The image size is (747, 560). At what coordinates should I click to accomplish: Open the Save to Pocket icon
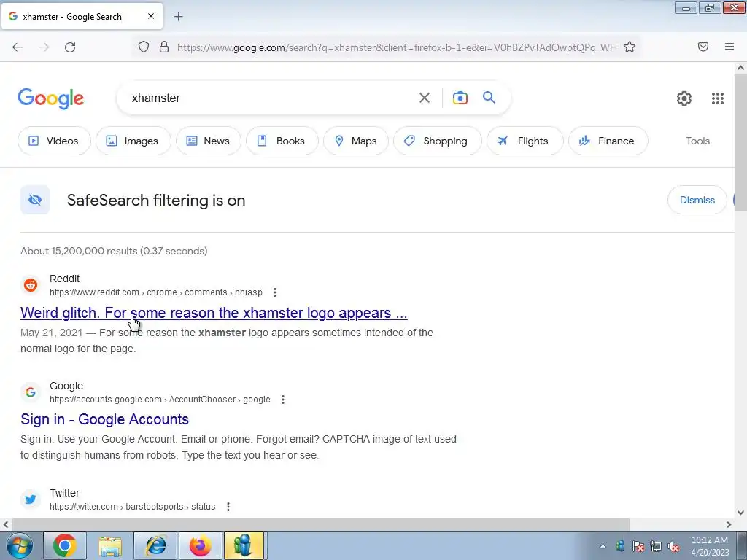703,47
